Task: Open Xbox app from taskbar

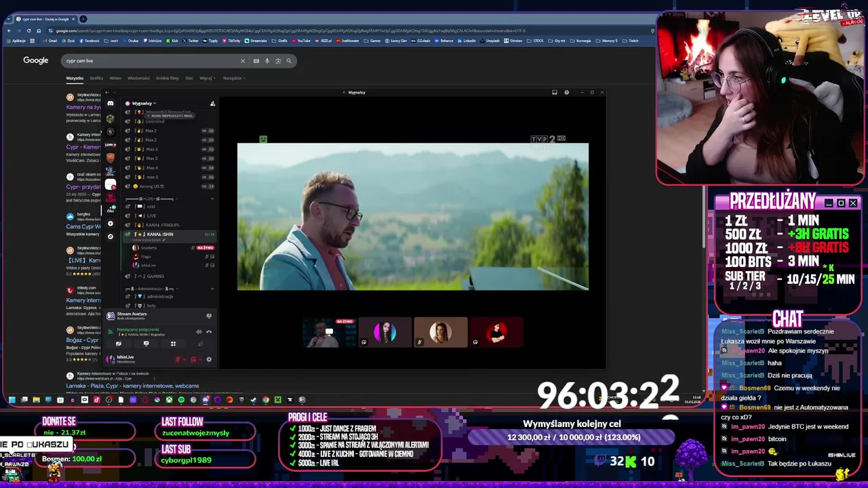Action: coord(169,400)
